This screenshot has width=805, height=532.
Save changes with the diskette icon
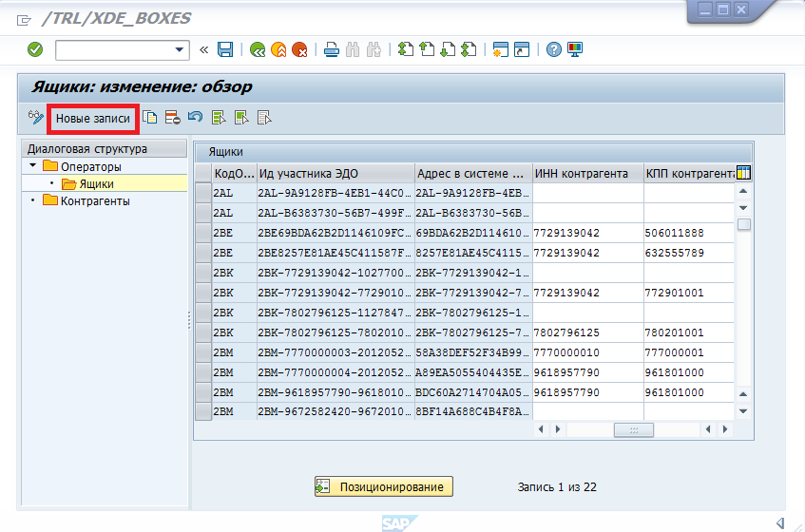point(225,49)
